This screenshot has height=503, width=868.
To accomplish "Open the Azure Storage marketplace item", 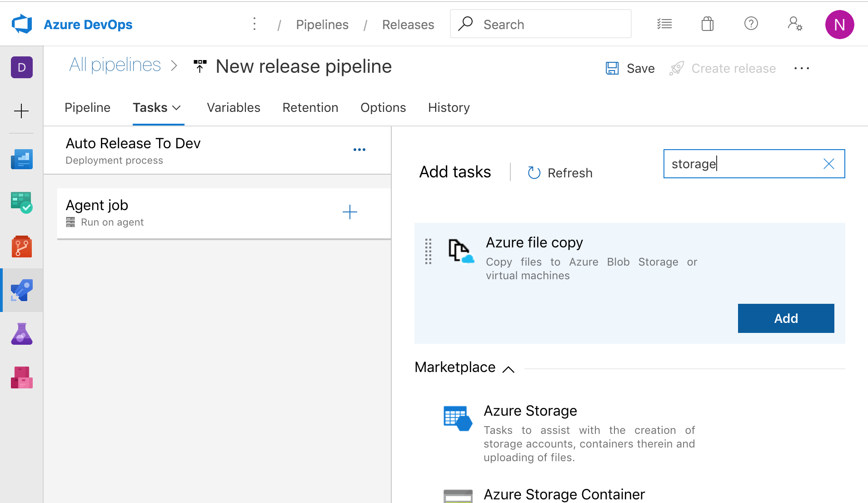I will click(530, 411).
